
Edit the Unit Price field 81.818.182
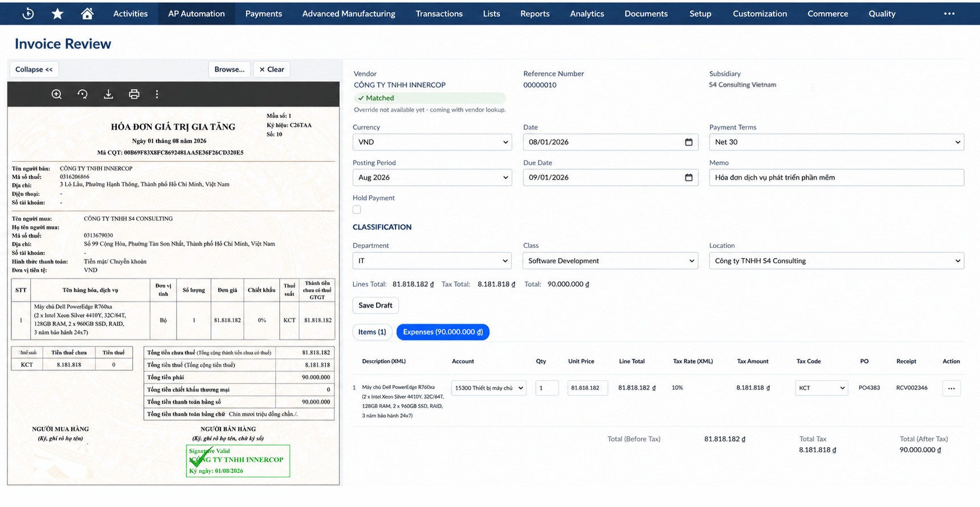coord(587,388)
